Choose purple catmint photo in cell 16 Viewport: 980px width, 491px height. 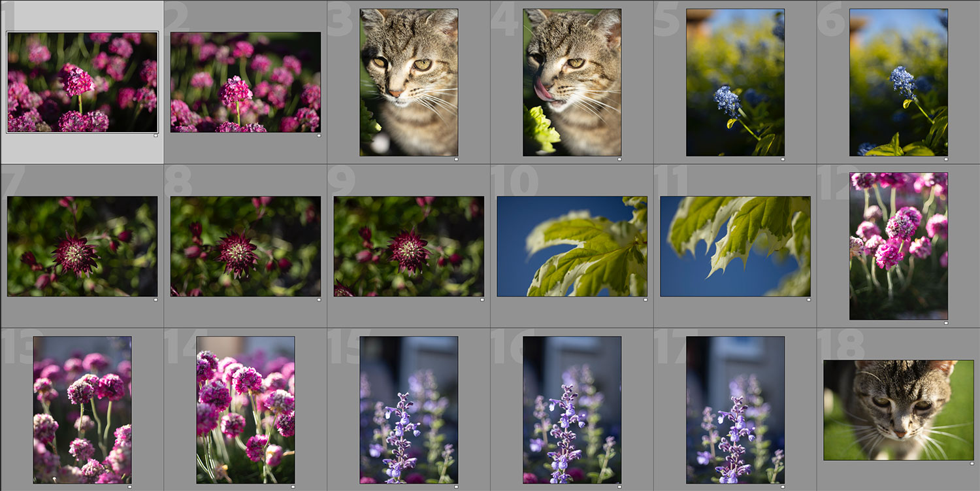click(572, 410)
